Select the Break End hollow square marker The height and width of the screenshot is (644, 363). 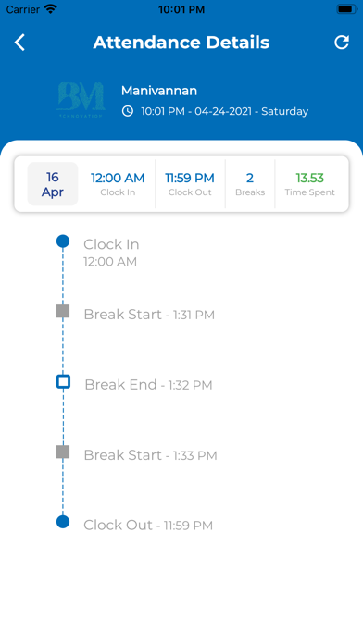tap(63, 381)
